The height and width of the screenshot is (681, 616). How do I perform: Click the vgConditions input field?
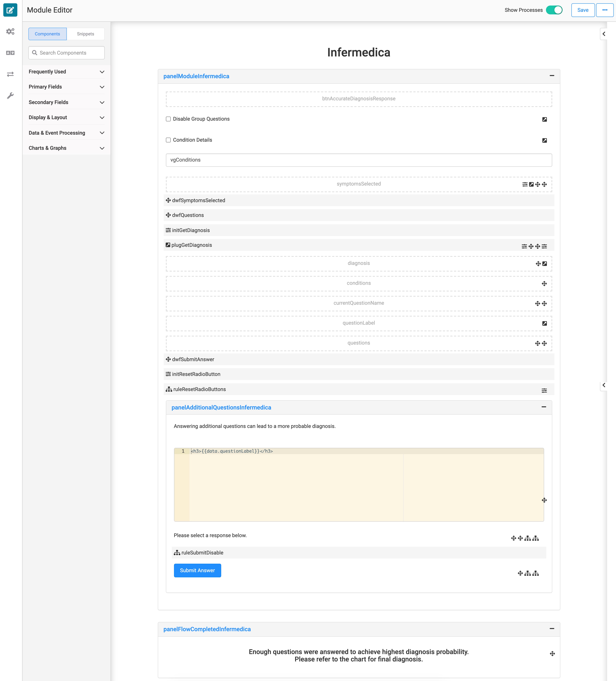(359, 160)
